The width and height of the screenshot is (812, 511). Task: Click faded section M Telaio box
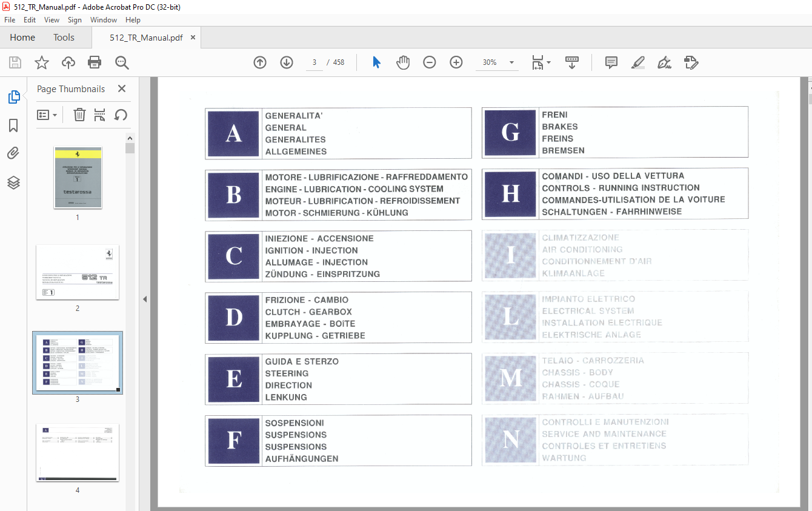tap(615, 378)
